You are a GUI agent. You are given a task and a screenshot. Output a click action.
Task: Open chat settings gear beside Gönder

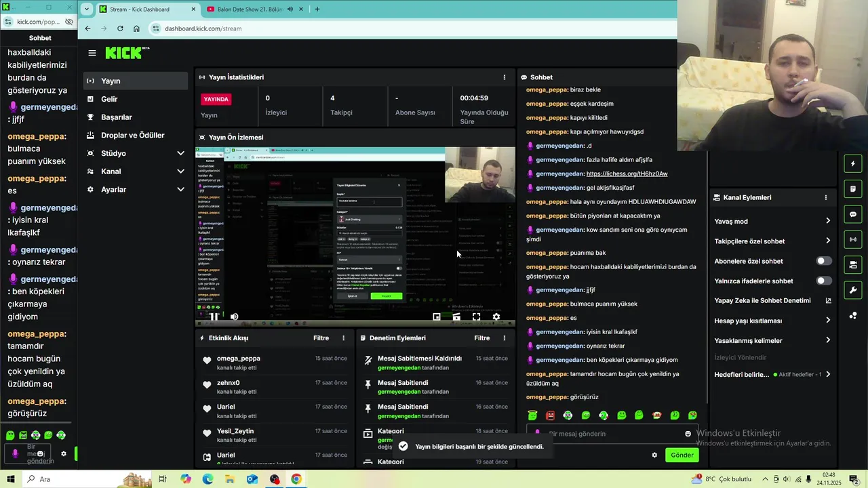654,455
